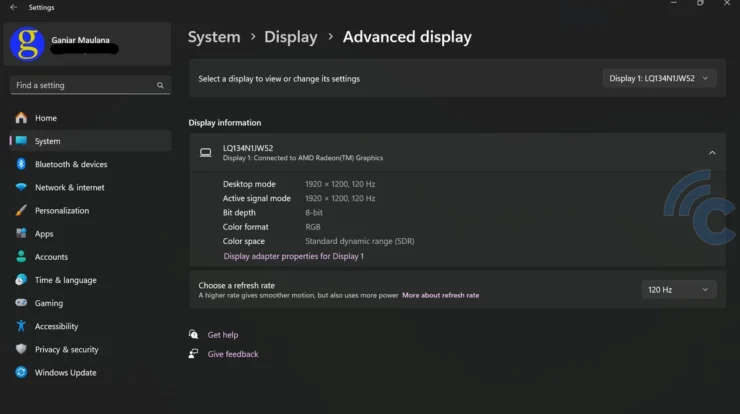The width and height of the screenshot is (740, 414).
Task: Open the Ganiar Maulana profile avatar
Action: (27, 44)
